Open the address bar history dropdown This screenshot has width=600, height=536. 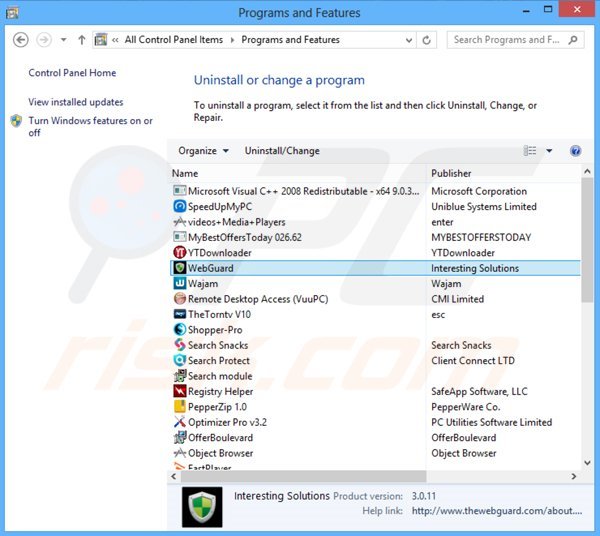tap(409, 40)
